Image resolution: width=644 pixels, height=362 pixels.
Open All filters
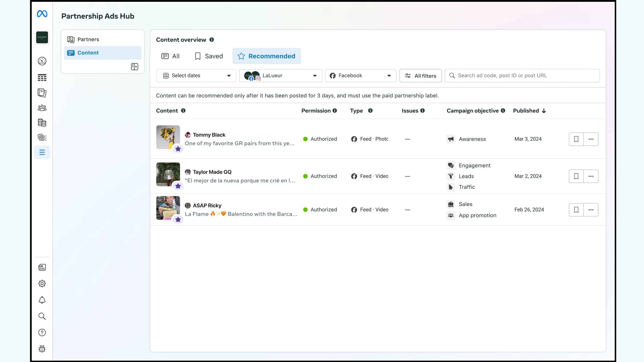pyautogui.click(x=420, y=76)
